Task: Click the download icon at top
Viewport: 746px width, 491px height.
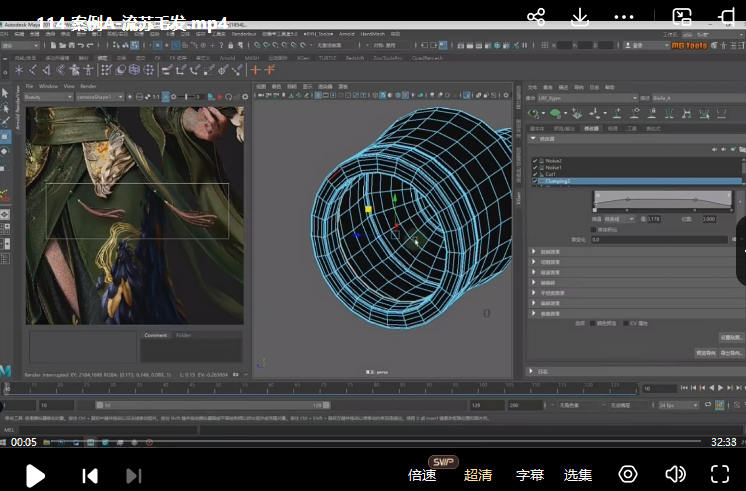Action: [x=580, y=17]
